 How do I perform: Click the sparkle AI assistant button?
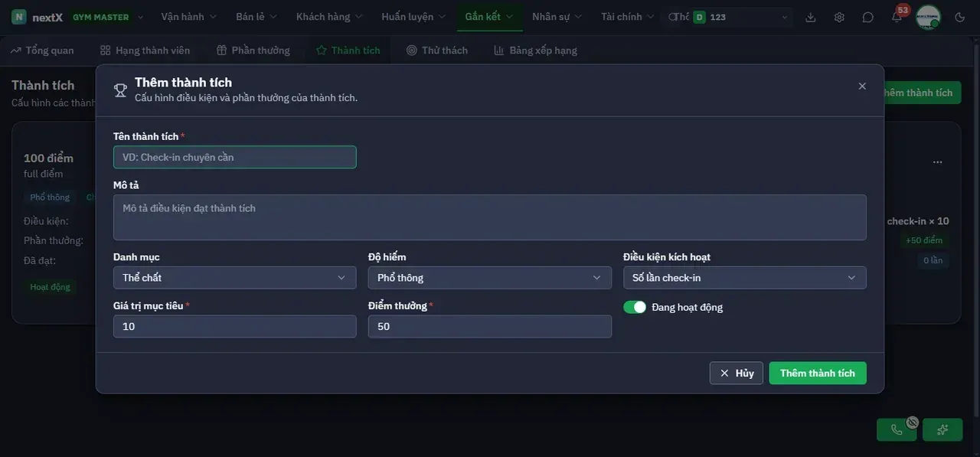pyautogui.click(x=942, y=429)
